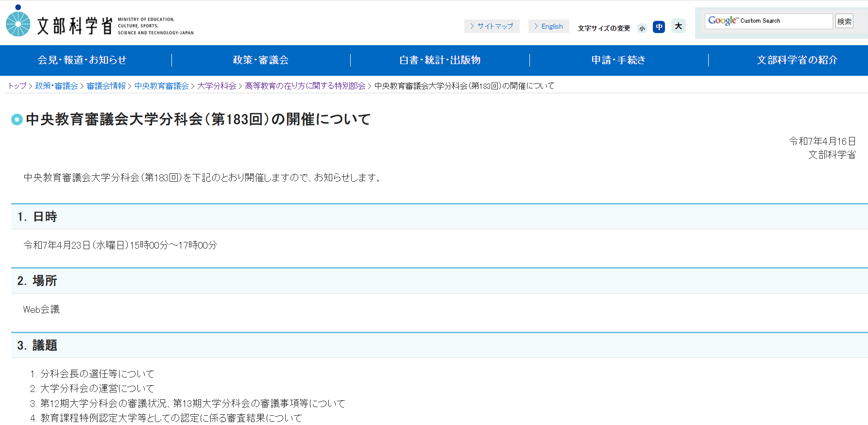
Task: Go to トップ breadcrumb link
Action: (x=17, y=86)
